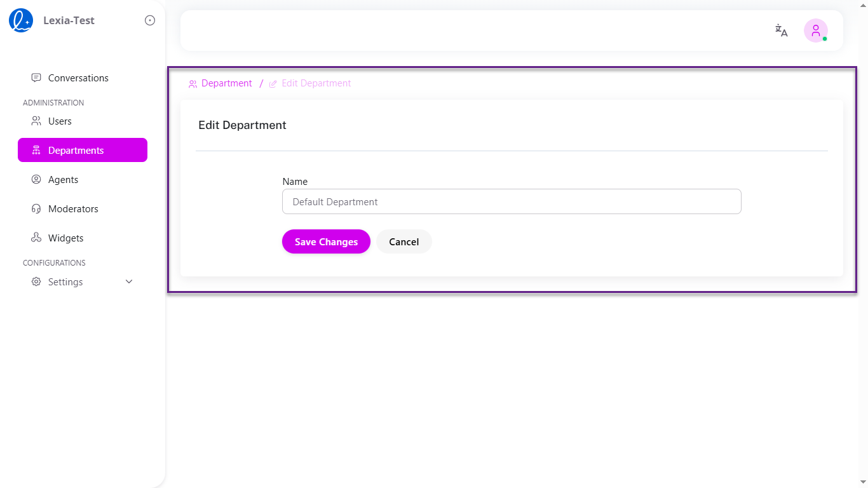Screen dimensions: 868x488
Task: Click the Edit Department breadcrumb pencil icon
Action: pos(273,84)
